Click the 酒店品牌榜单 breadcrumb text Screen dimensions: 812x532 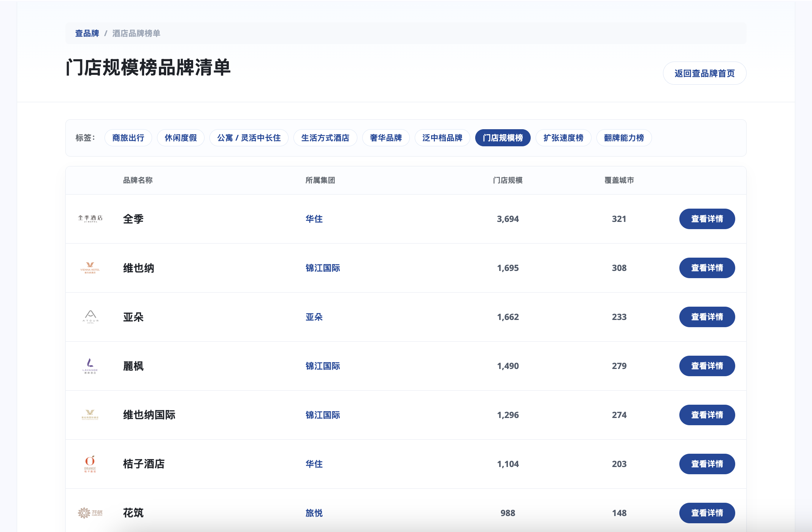coord(136,33)
